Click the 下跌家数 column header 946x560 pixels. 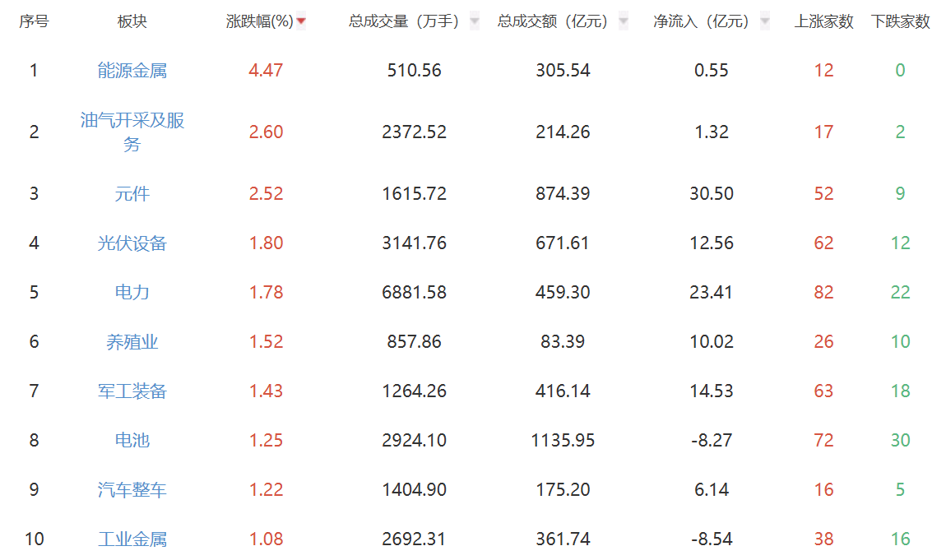900,22
